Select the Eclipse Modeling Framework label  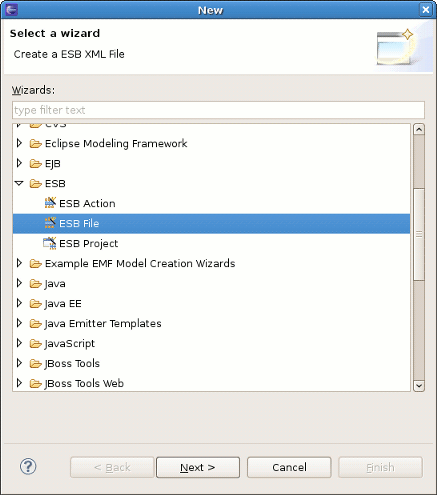pyautogui.click(x=116, y=144)
